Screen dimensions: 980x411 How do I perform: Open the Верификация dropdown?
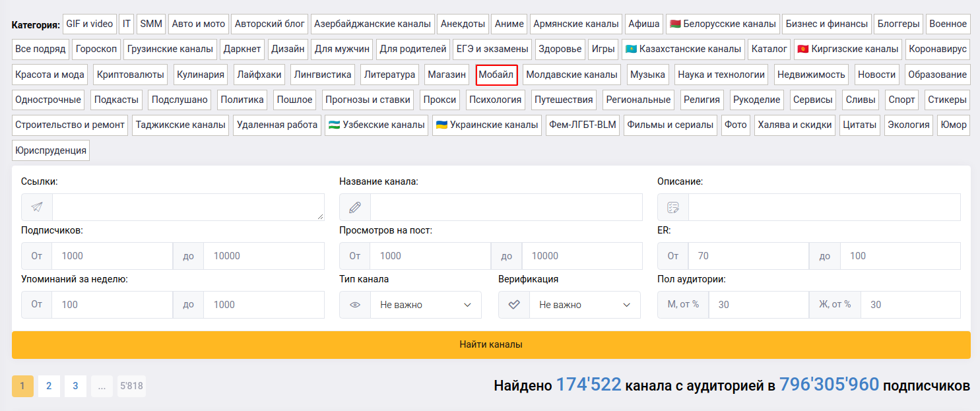pyautogui.click(x=585, y=305)
